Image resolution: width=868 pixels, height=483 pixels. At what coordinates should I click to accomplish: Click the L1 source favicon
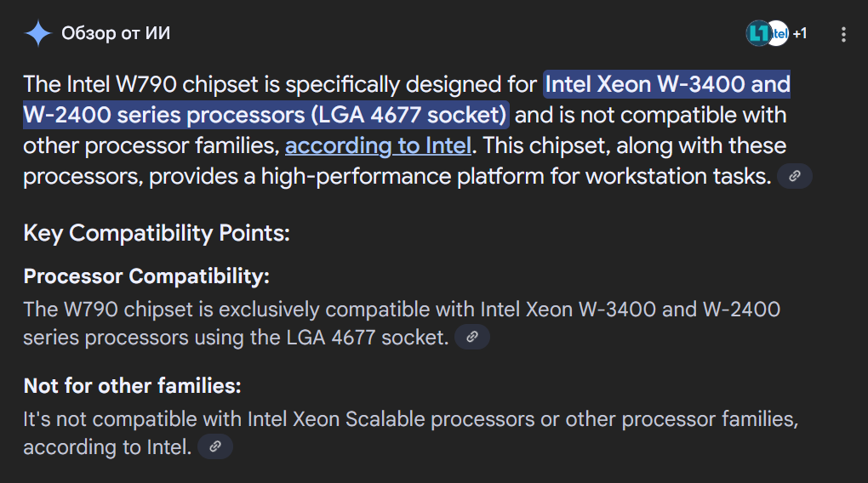click(758, 33)
